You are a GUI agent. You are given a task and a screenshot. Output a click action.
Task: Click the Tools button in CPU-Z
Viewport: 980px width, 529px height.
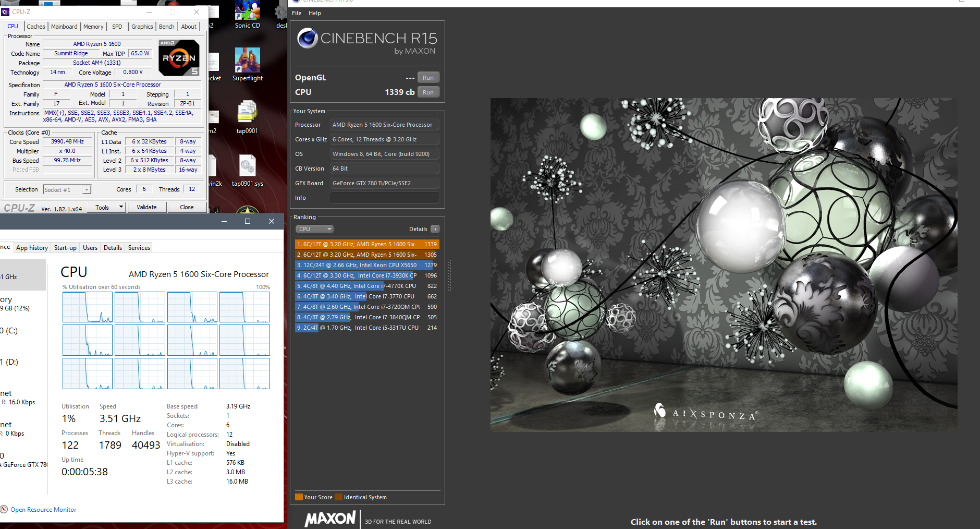(102, 207)
